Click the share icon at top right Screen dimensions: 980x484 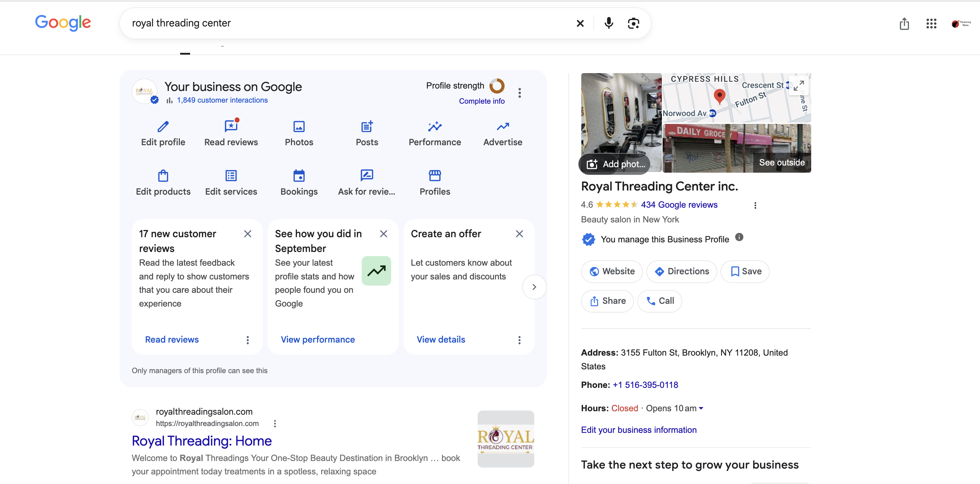(x=904, y=24)
